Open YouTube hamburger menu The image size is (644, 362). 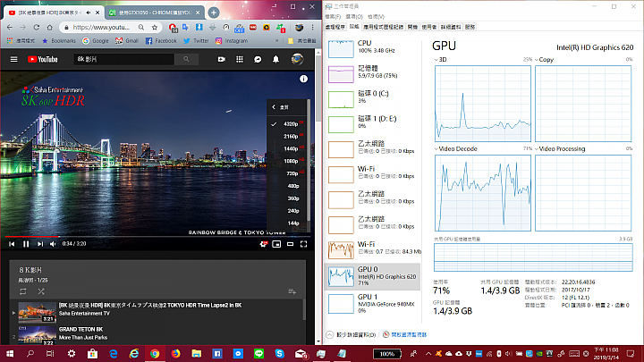(13, 60)
